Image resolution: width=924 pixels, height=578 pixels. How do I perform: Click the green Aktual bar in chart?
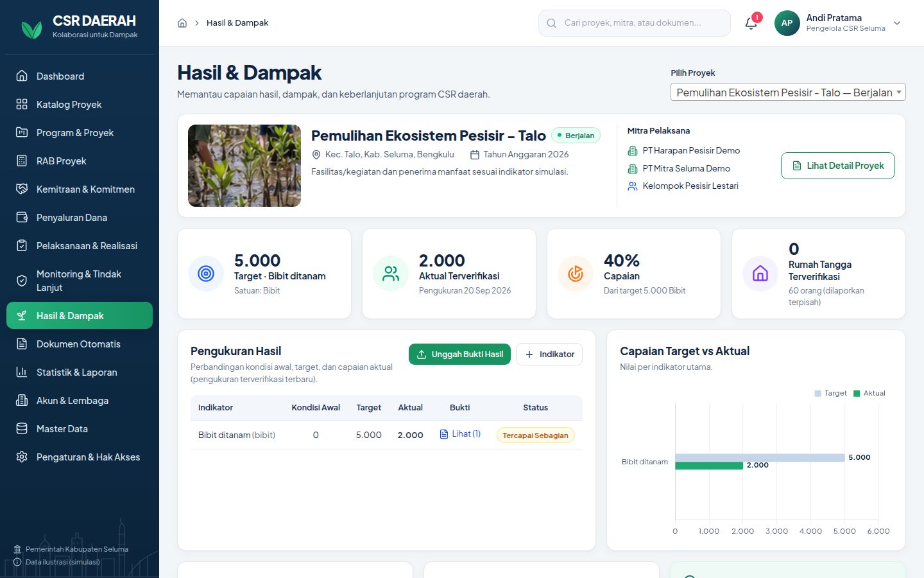709,465
